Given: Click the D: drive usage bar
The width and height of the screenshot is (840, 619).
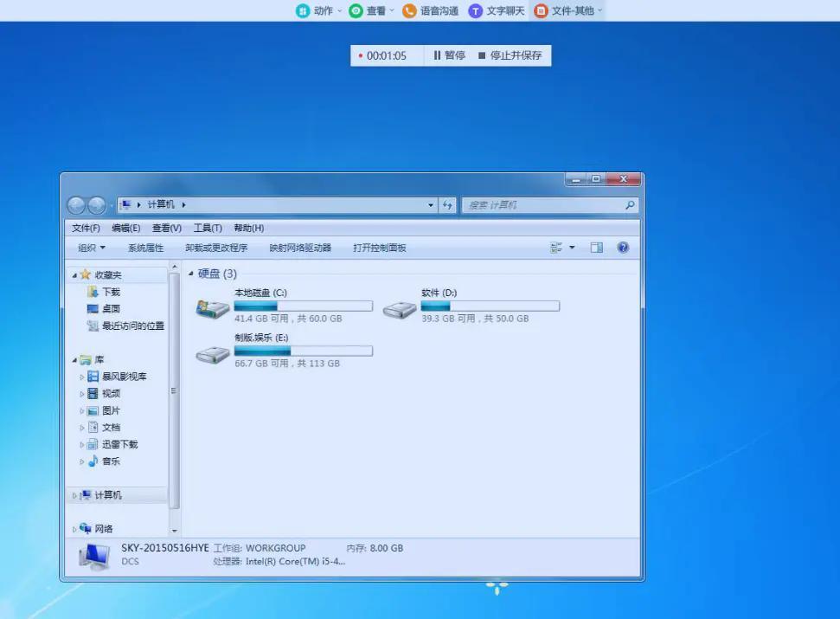Looking at the screenshot, I should (491, 306).
